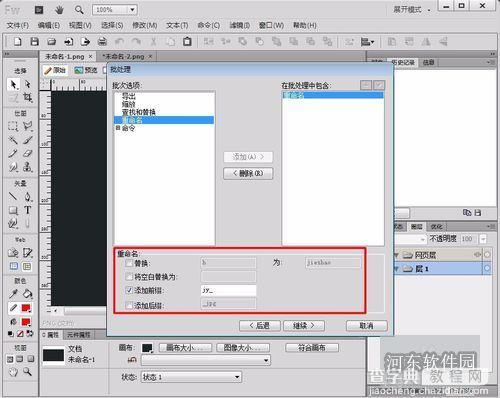Click the 继续 > button
Viewport: 500px width, 398px height.
(304, 326)
